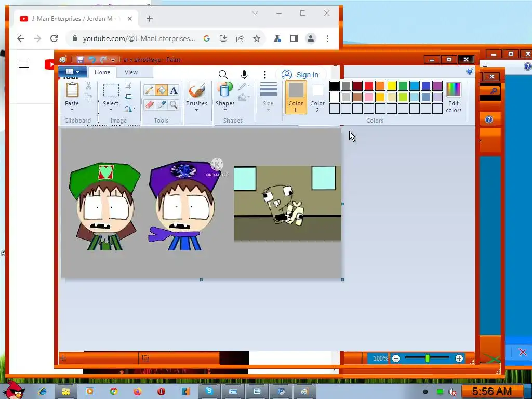Click the Copy icon in Clipboard group
The width and height of the screenshot is (532, 399).
coord(88,97)
